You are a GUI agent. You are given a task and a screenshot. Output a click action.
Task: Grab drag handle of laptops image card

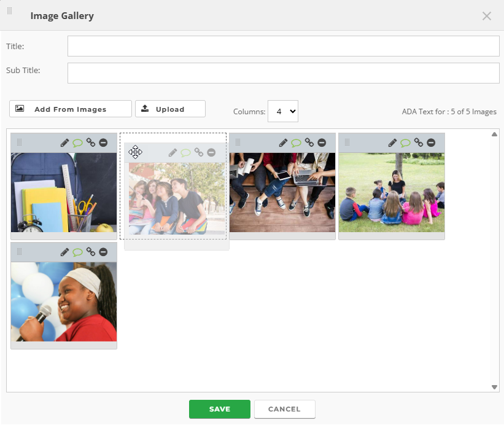point(238,142)
